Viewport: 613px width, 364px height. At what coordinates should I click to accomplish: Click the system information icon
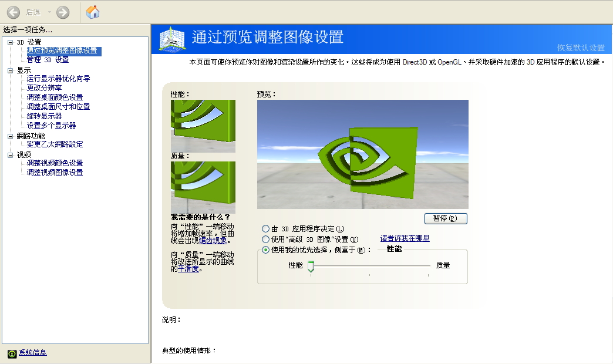coord(12,353)
